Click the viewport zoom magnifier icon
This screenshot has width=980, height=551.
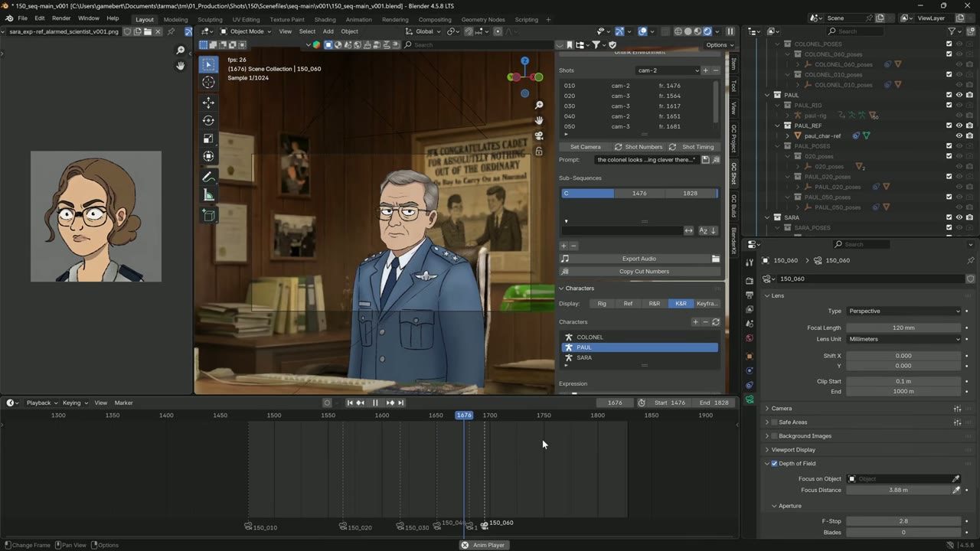tap(539, 105)
